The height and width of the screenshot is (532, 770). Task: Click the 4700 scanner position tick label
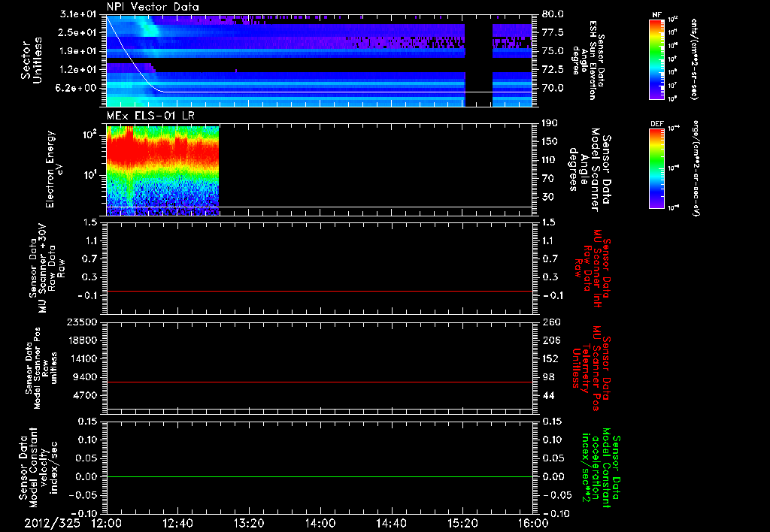(x=84, y=395)
